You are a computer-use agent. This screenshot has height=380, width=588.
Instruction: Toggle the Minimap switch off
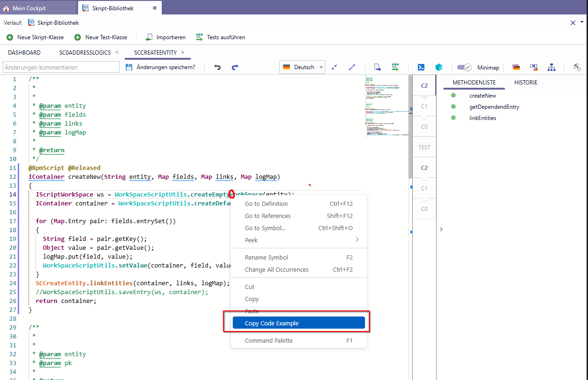(x=464, y=67)
